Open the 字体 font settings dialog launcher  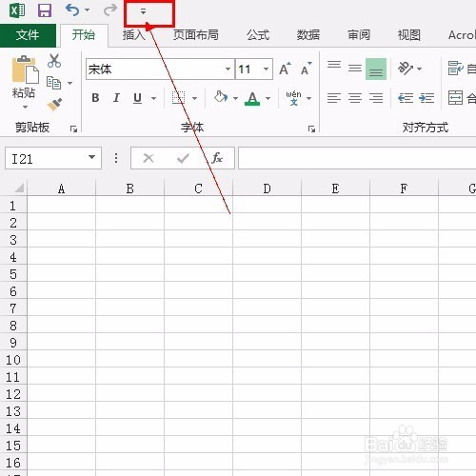click(x=311, y=129)
